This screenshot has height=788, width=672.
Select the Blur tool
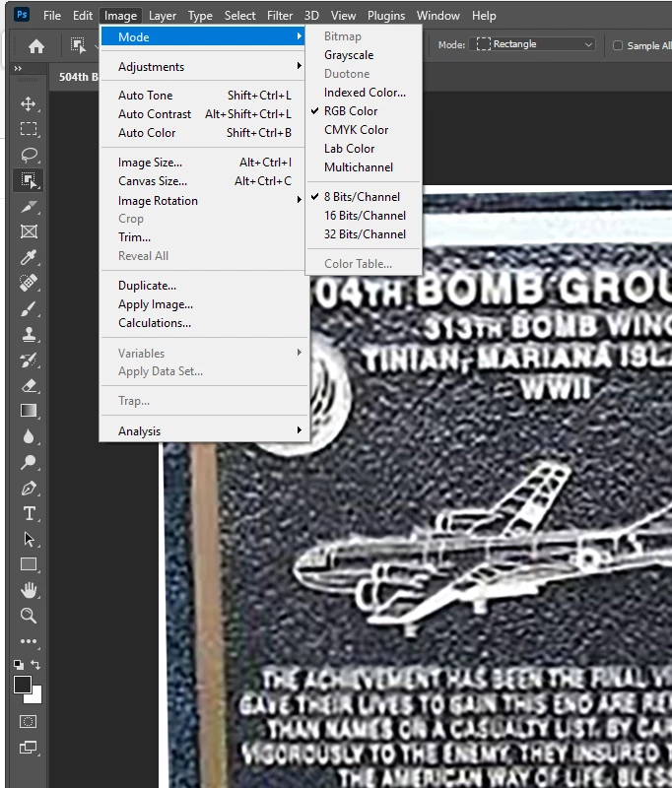pos(29,436)
